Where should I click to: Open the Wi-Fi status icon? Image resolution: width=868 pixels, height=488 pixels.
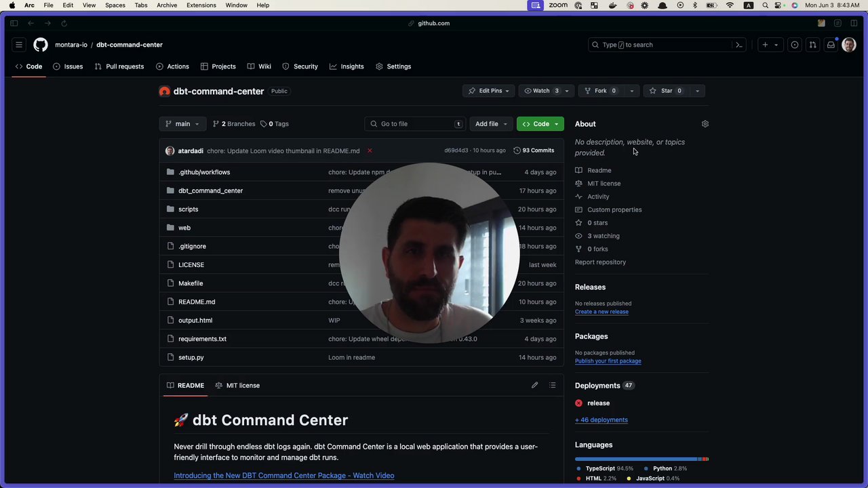(730, 5)
